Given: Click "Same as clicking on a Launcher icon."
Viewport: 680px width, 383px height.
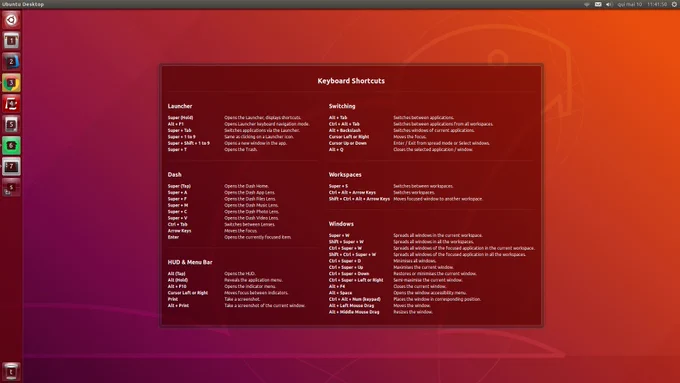Looking at the screenshot, I should click(259, 137).
